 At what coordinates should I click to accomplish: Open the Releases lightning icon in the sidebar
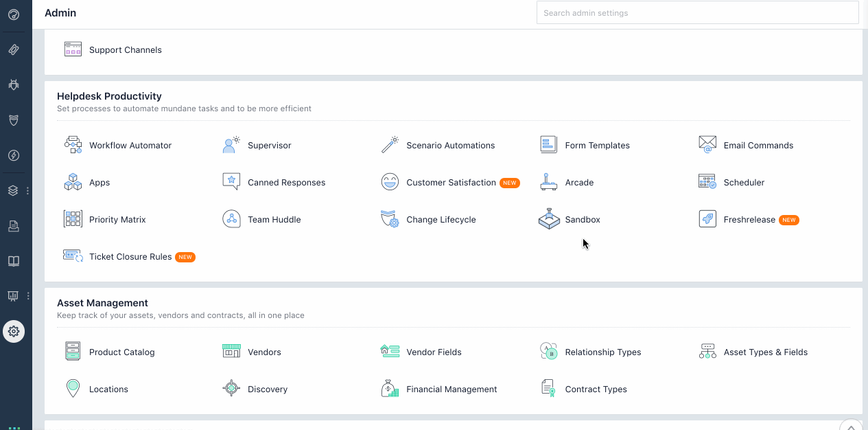(14, 155)
